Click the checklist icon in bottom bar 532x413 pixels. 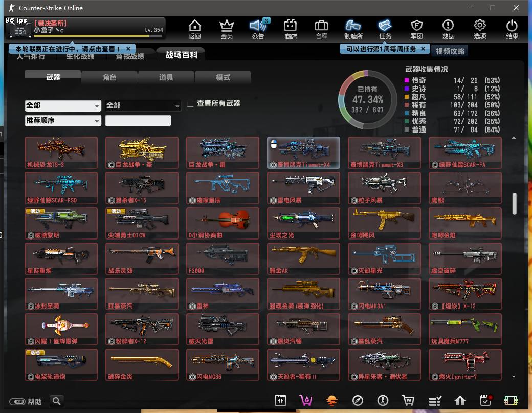pos(435,401)
